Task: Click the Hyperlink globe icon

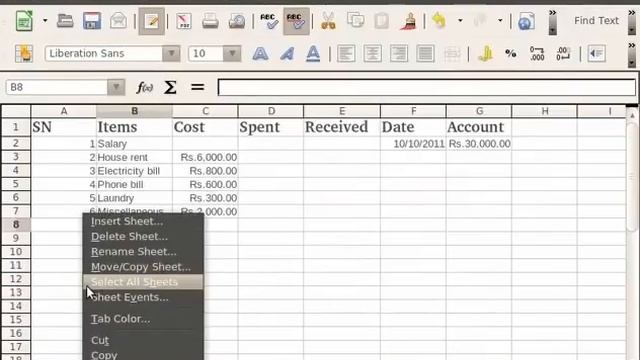Action: pyautogui.click(x=526, y=21)
